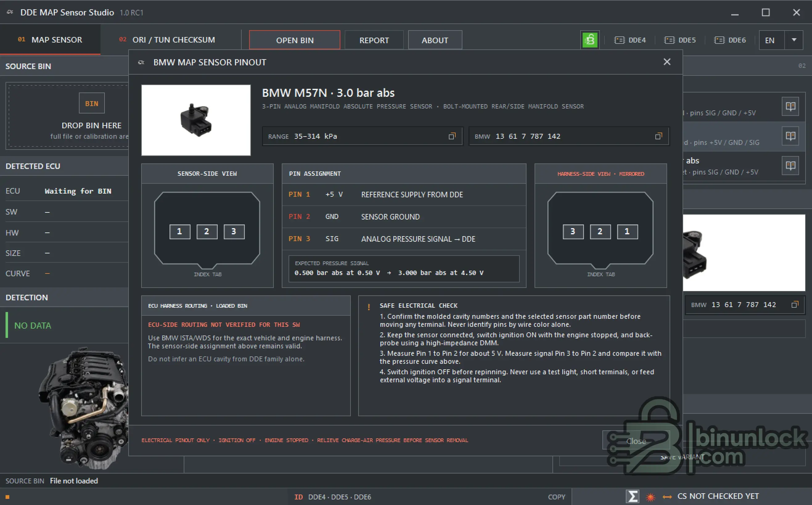The height and width of the screenshot is (505, 812).
Task: Click the expected pressure signal value
Action: point(389,273)
